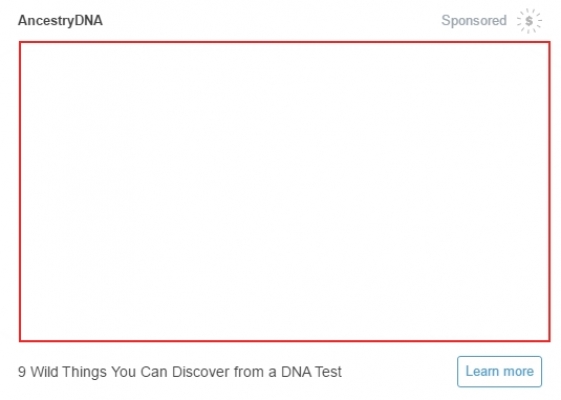The width and height of the screenshot is (561, 400).
Task: Click the Learn more button
Action: pos(499,371)
